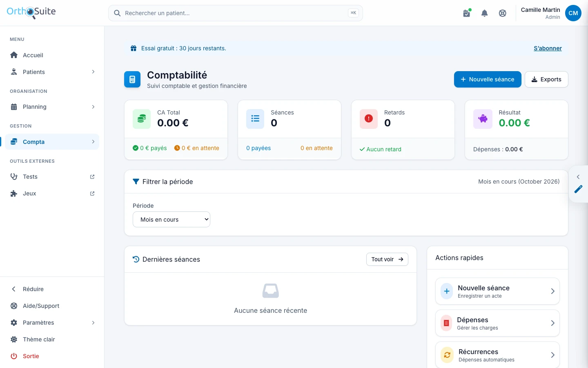
Task: Open notifications bell
Action: click(x=484, y=13)
